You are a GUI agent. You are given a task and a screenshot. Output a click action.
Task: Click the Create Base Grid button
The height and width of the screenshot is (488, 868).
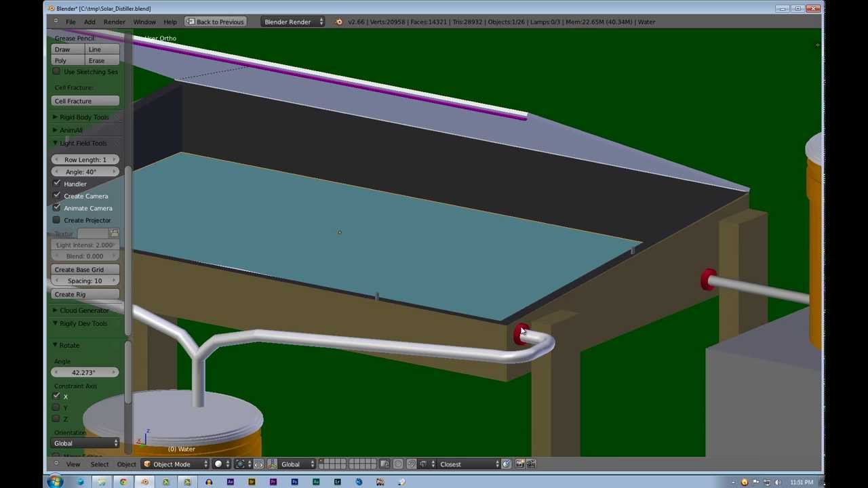point(85,270)
